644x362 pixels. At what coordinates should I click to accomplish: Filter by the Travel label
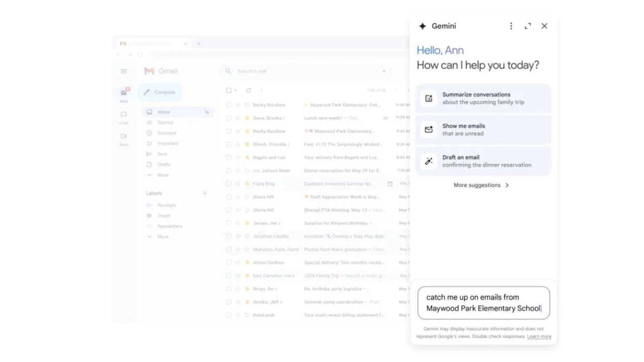tap(164, 216)
